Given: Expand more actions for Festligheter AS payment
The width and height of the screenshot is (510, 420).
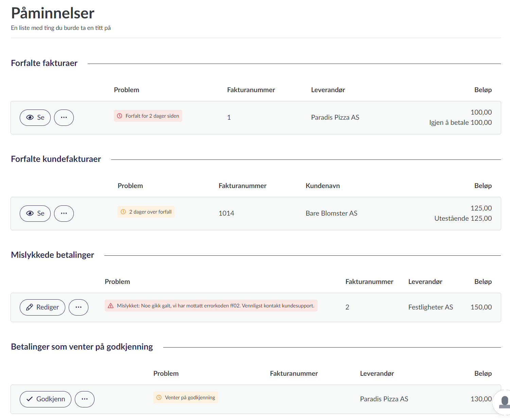Looking at the screenshot, I should [79, 307].
